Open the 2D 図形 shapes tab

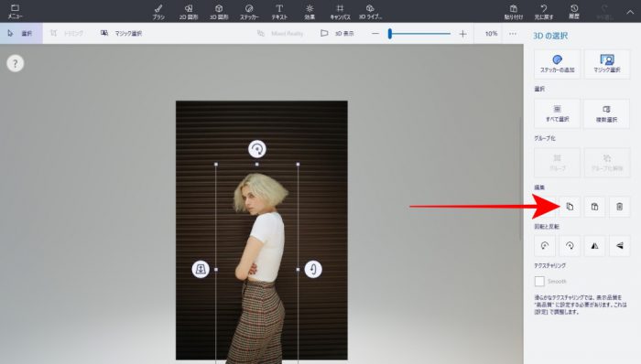189,11
